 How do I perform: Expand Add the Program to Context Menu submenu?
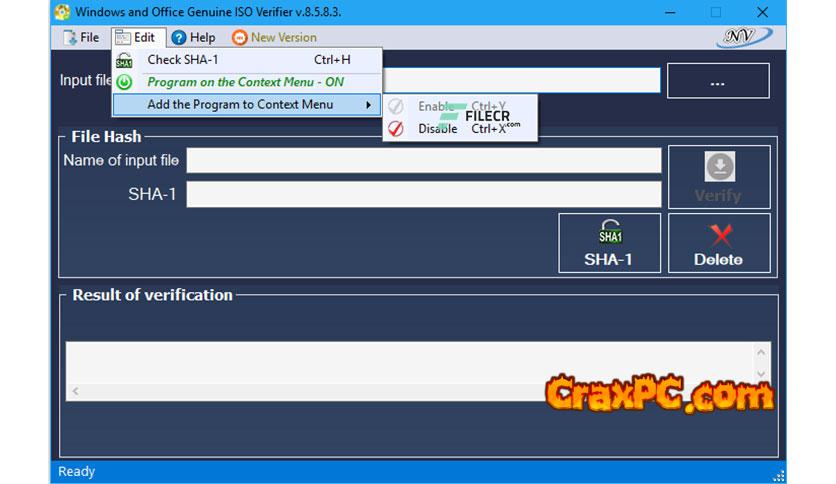point(247,104)
